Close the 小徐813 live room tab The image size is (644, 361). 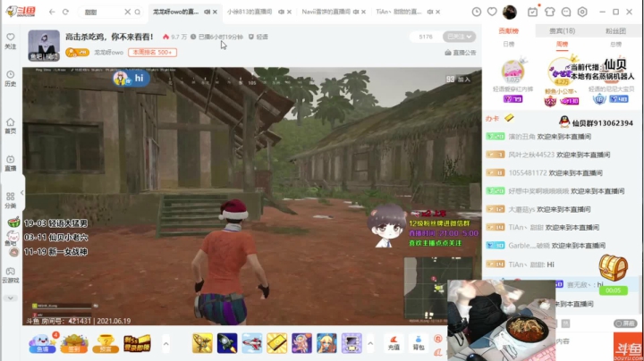(x=289, y=12)
